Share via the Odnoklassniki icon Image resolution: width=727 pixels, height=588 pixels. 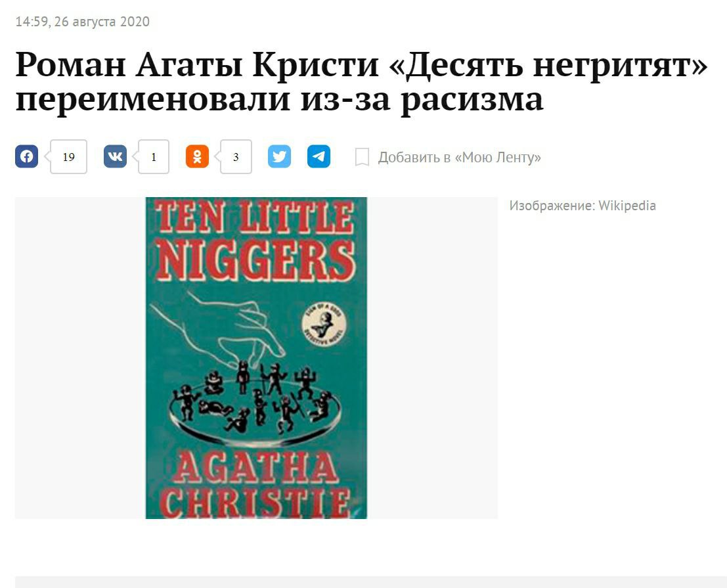[197, 156]
